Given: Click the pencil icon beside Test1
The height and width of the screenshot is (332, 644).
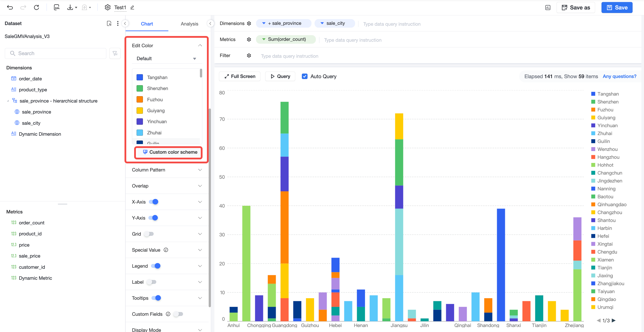Looking at the screenshot, I should point(132,7).
